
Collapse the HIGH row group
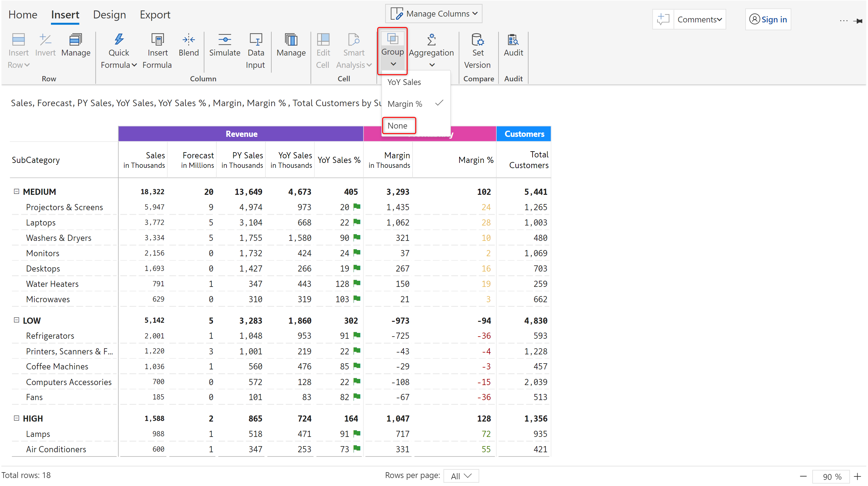[16, 418]
